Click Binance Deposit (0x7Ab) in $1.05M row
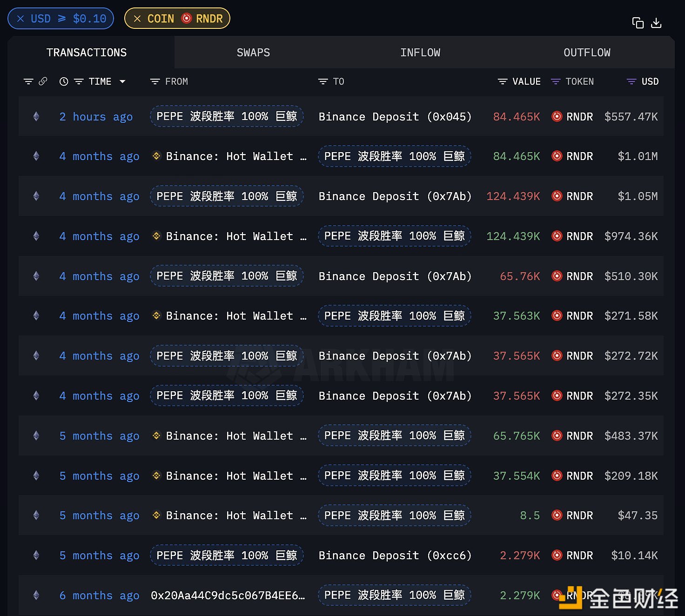 (x=395, y=196)
